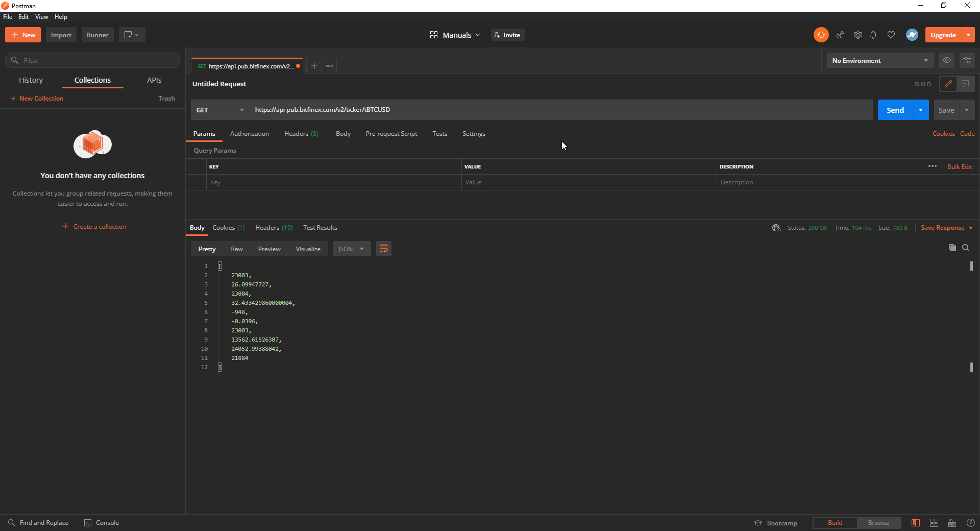Screen dimensions: 980x531
Task: Open the notifications bell icon
Action: [873, 35]
